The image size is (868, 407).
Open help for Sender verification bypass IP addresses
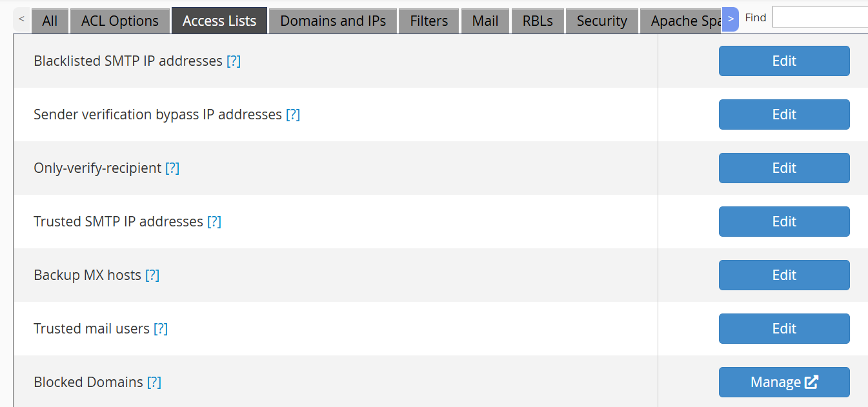click(x=293, y=114)
